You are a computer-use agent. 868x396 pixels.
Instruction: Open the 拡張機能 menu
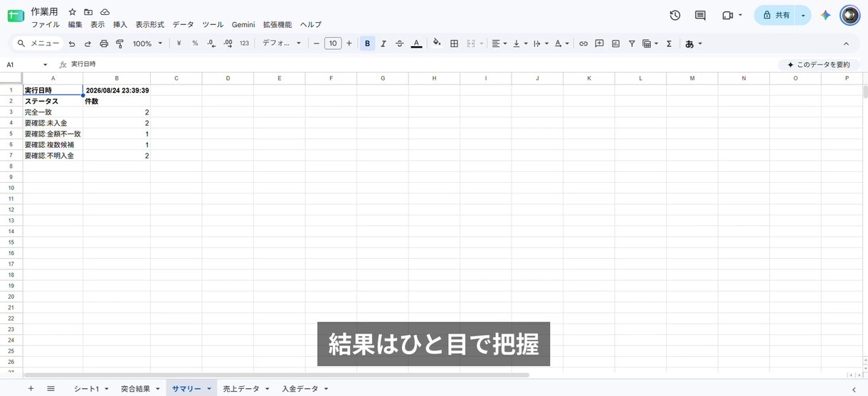pos(277,25)
